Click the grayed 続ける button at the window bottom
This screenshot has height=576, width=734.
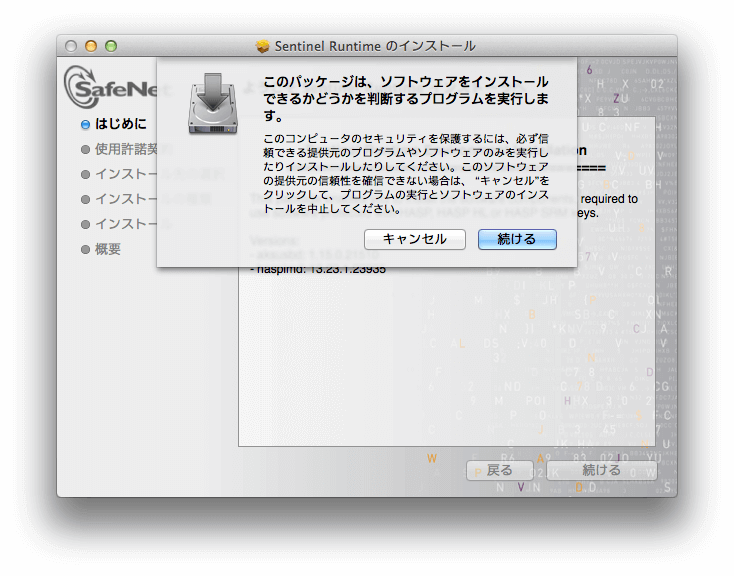(602, 470)
